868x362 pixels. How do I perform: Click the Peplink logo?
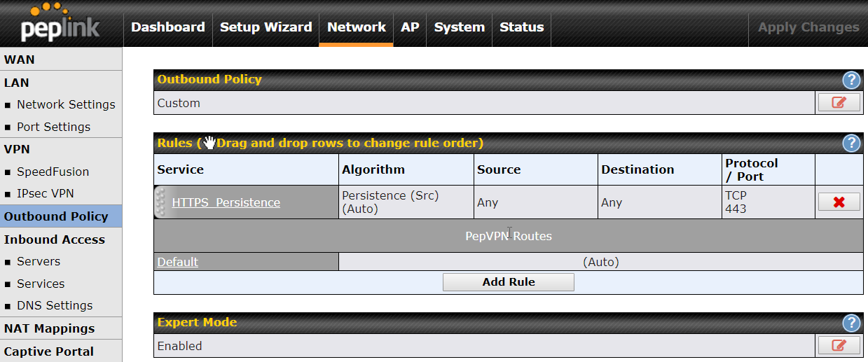(60, 24)
